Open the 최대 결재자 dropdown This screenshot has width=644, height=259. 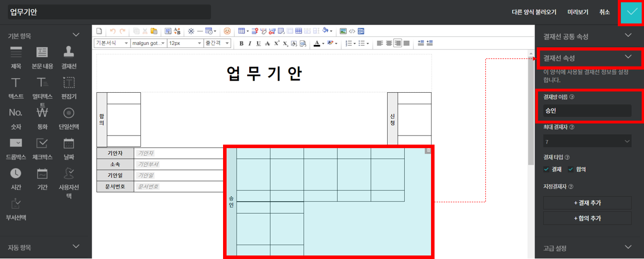587,142
